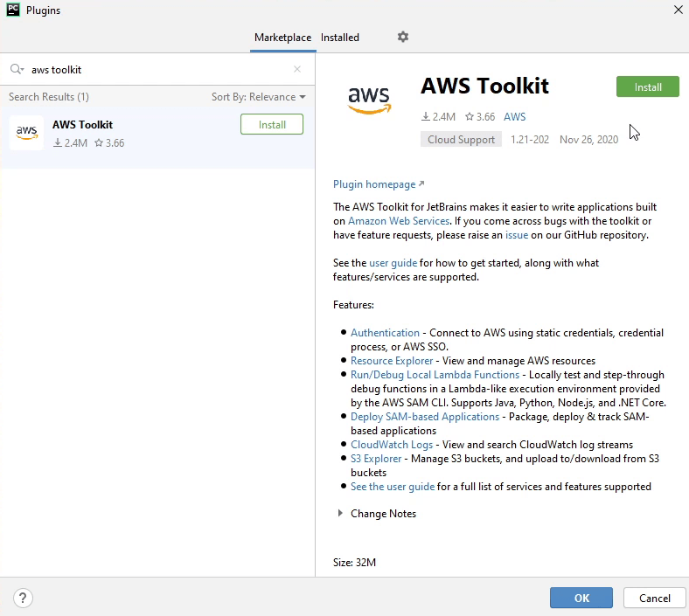The image size is (689, 616).
Task: Click the AWS vendor link
Action: (x=514, y=117)
